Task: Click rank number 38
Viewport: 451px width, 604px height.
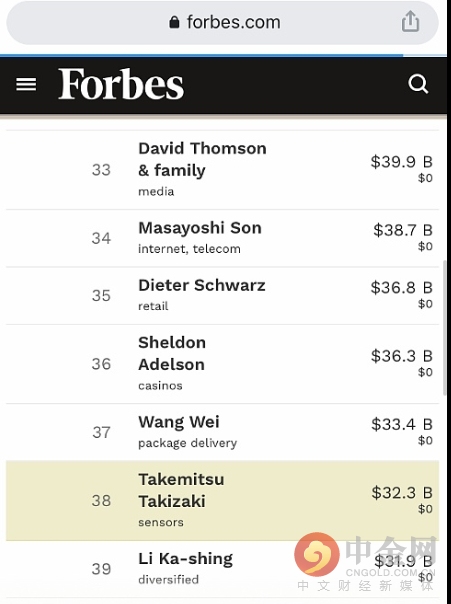Action: click(101, 500)
